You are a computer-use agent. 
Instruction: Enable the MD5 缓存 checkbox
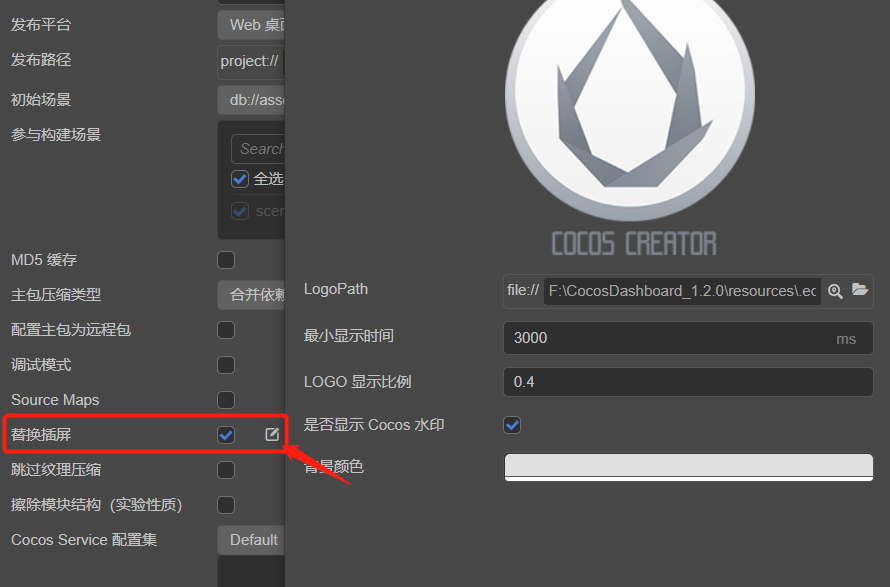pyautogui.click(x=226, y=260)
